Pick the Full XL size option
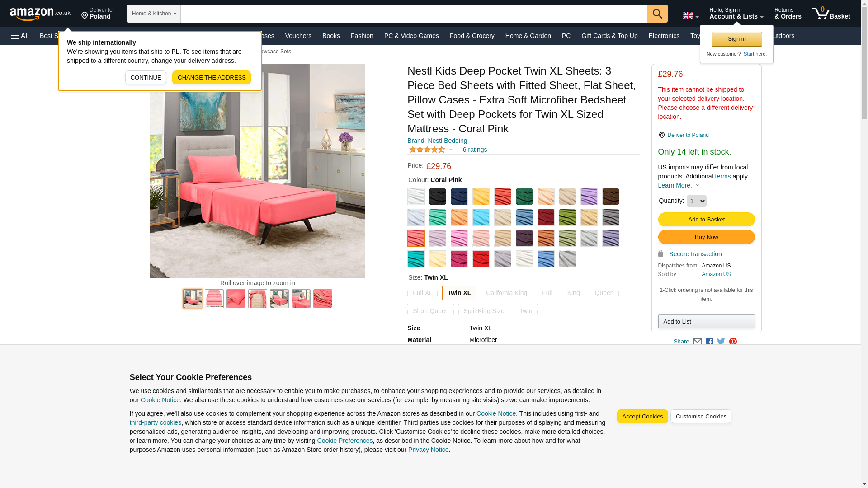This screenshot has width=868, height=488. [422, 293]
